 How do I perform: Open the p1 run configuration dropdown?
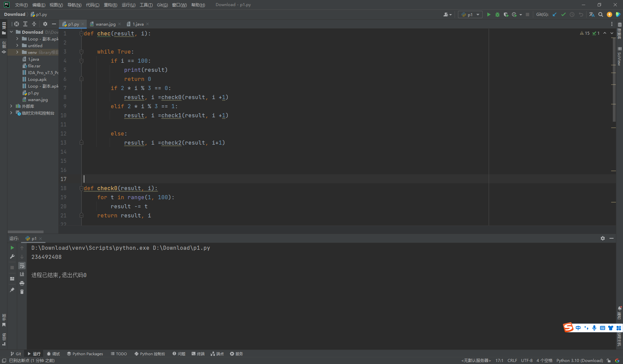pos(470,14)
